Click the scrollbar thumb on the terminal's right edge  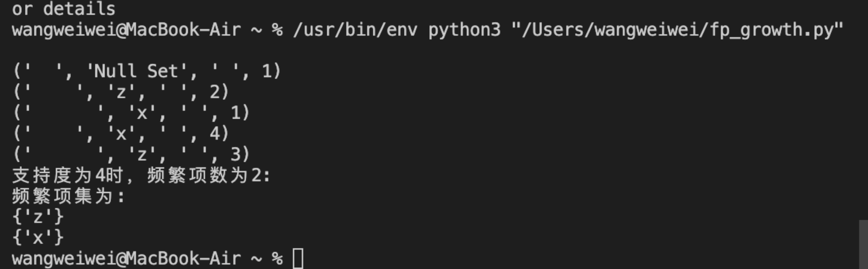point(863,244)
